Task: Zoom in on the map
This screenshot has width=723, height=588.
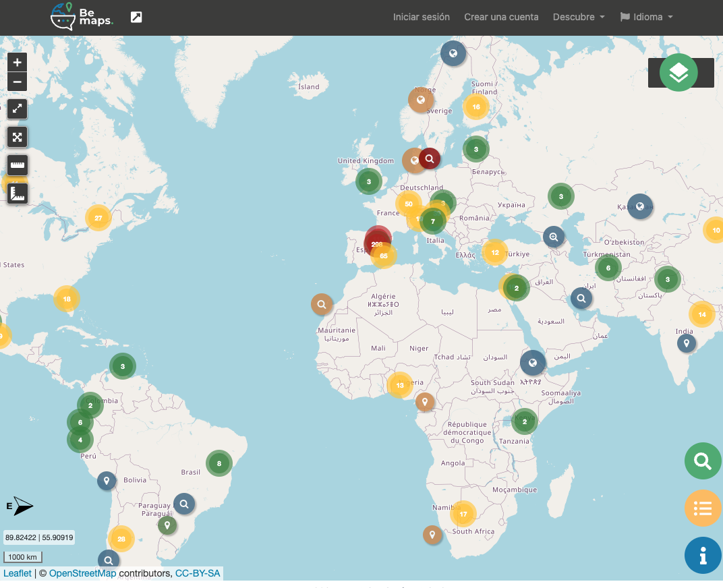Action: pyautogui.click(x=18, y=62)
